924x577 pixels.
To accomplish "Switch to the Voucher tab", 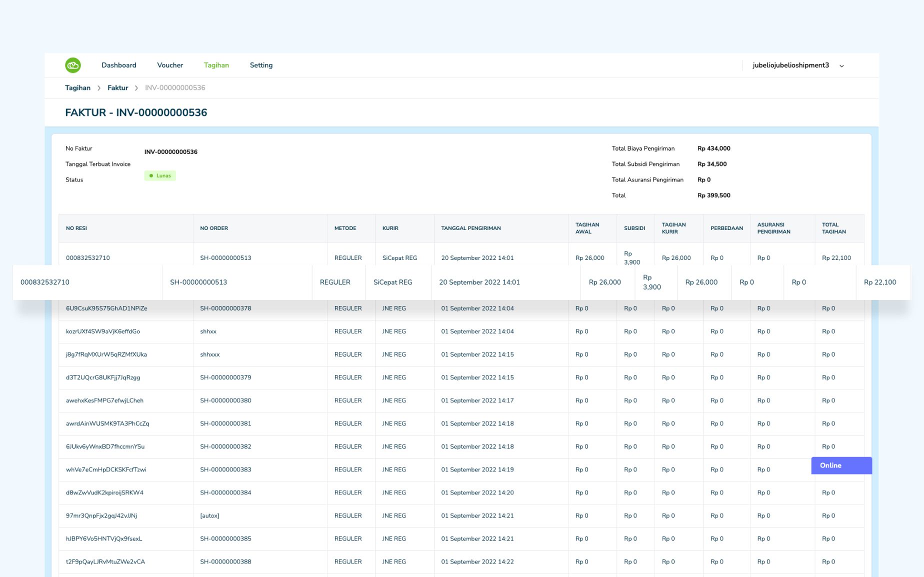I will point(170,65).
